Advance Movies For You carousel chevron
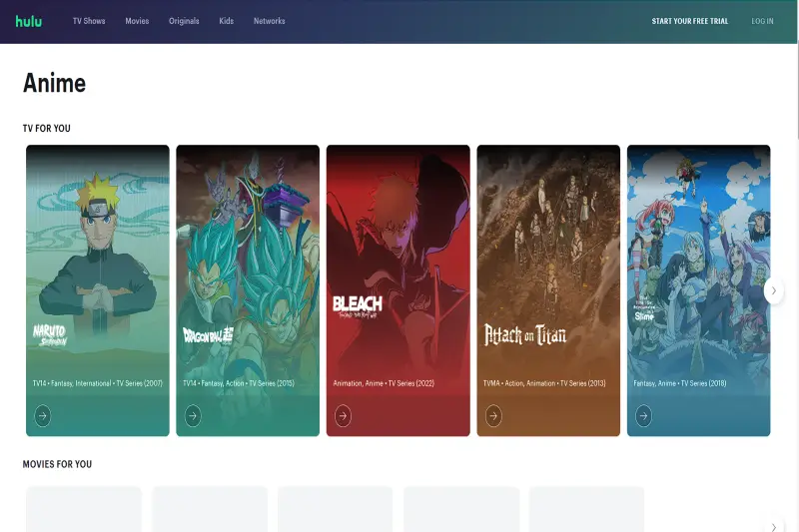Screen dimensions: 799x532 (773, 527)
